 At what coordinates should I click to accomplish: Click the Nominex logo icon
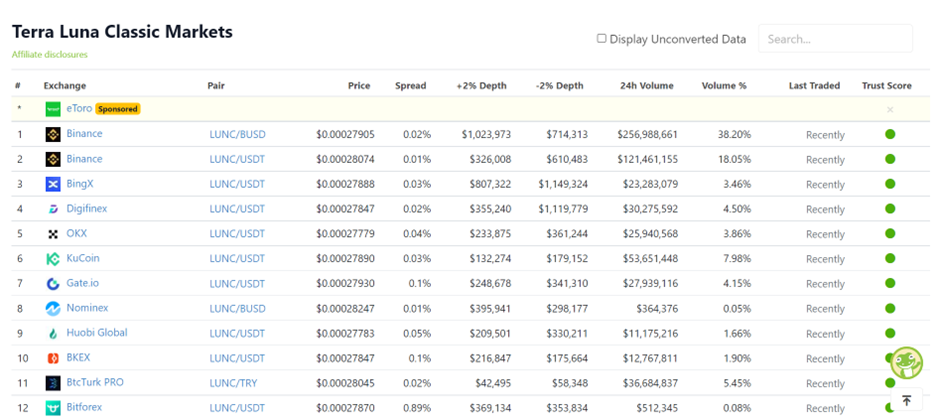tap(53, 309)
